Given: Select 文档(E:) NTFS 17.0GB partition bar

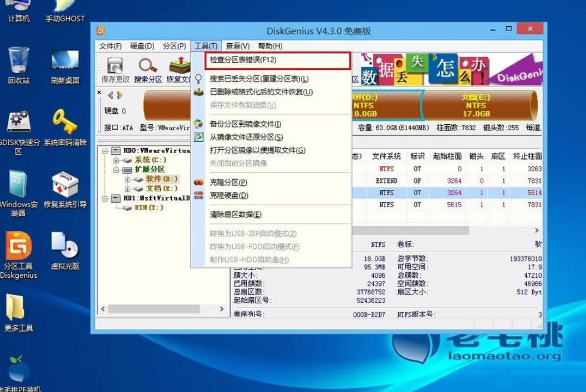Looking at the screenshot, I should pos(479,105).
